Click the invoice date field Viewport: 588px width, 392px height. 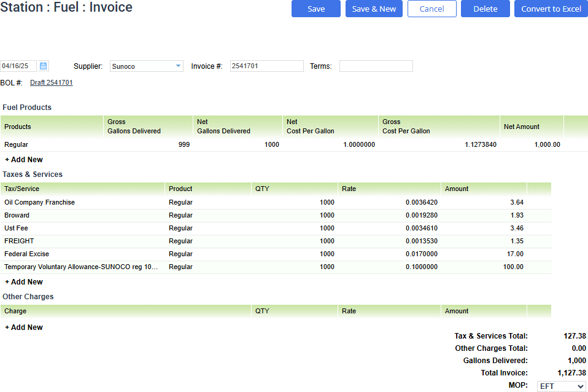click(x=18, y=66)
